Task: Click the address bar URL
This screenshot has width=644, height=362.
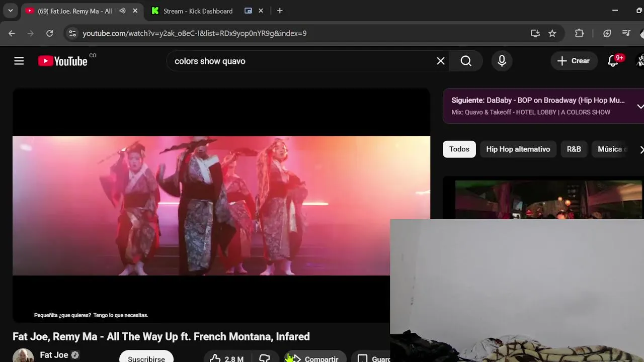Action: (194, 33)
